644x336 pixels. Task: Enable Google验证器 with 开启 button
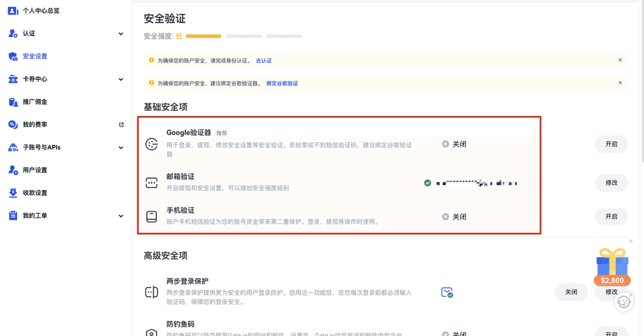point(611,144)
